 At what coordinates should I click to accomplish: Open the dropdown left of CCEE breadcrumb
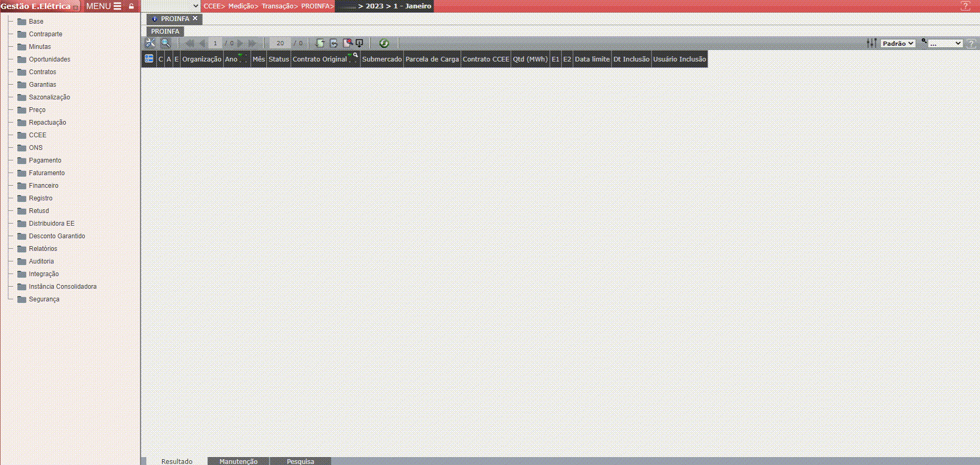(x=171, y=6)
